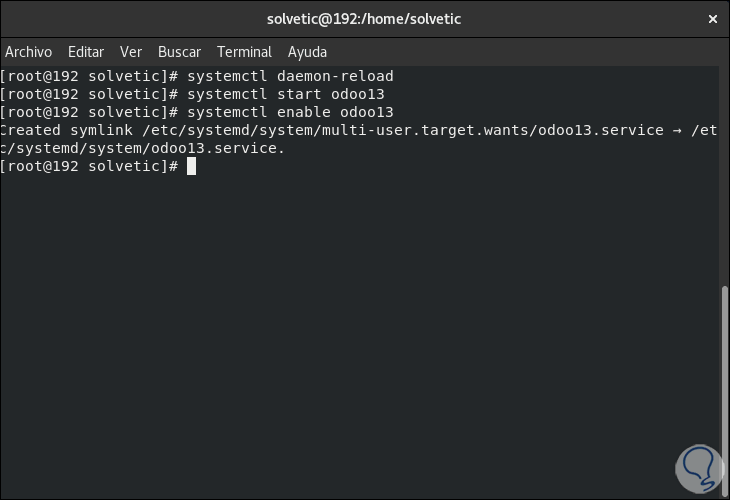The image size is (730, 500).
Task: Click the "systemctl enable odoo13" command text
Action: pos(290,112)
